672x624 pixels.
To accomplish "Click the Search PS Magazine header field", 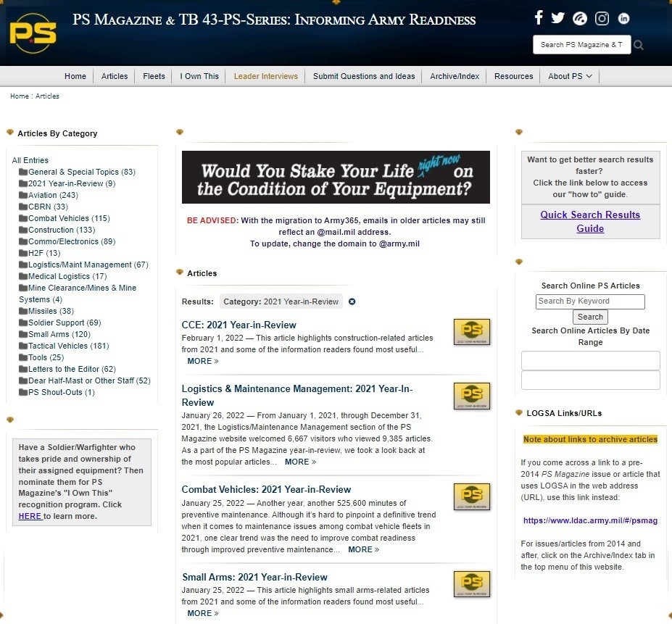I will [x=581, y=45].
